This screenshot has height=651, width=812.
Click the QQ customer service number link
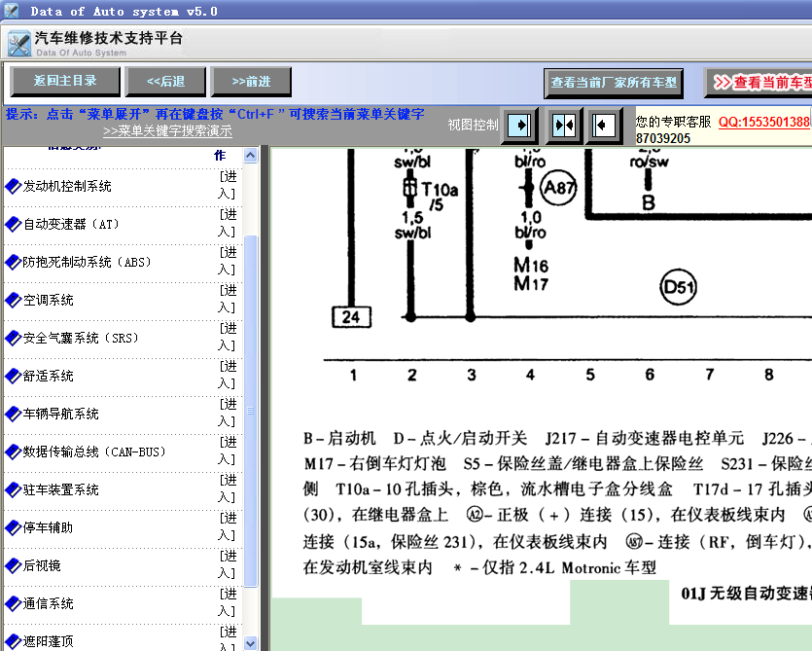[x=764, y=123]
